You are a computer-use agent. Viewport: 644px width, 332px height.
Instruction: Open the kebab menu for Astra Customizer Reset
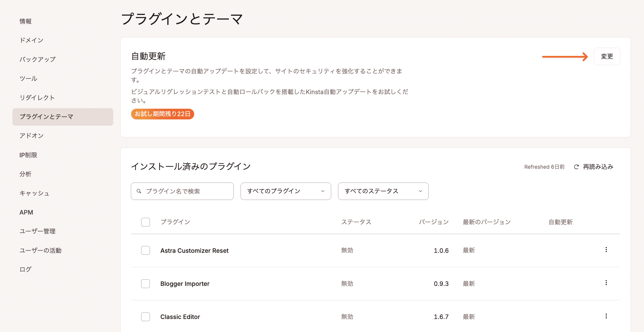click(606, 250)
